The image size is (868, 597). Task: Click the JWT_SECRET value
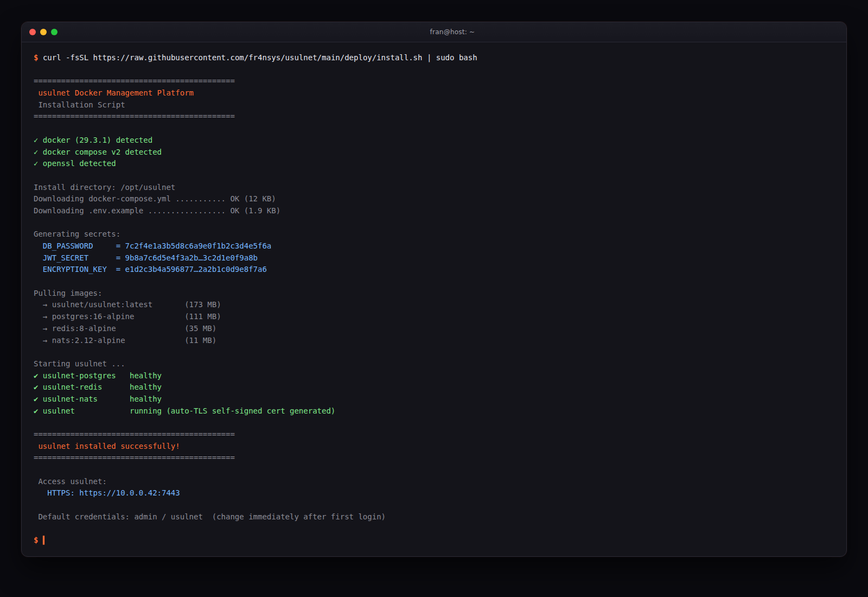click(x=191, y=258)
